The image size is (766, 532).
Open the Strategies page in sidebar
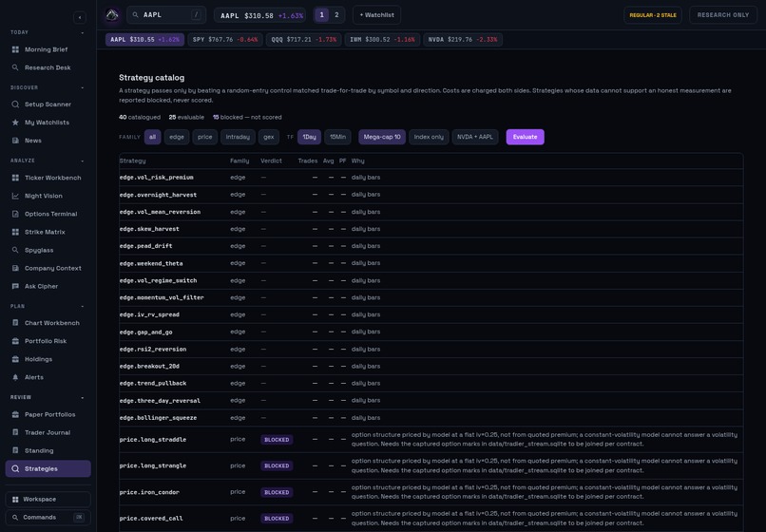point(48,468)
